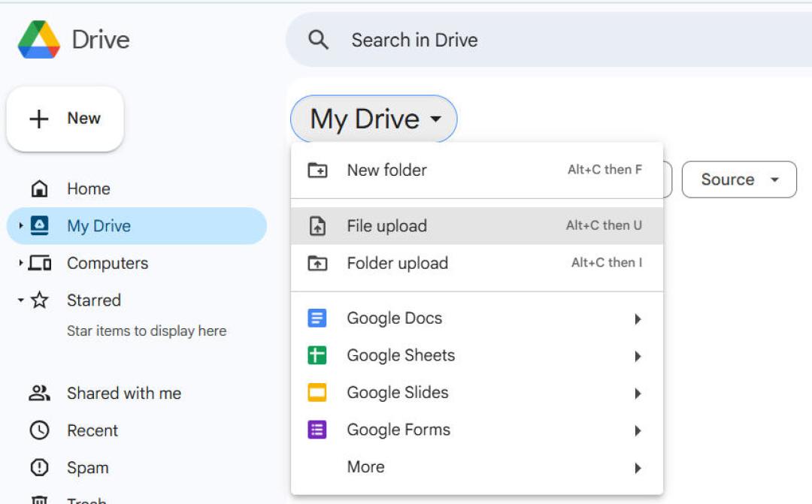Click the caret next to My Drive heading
This screenshot has width=812, height=504.
[x=436, y=119]
